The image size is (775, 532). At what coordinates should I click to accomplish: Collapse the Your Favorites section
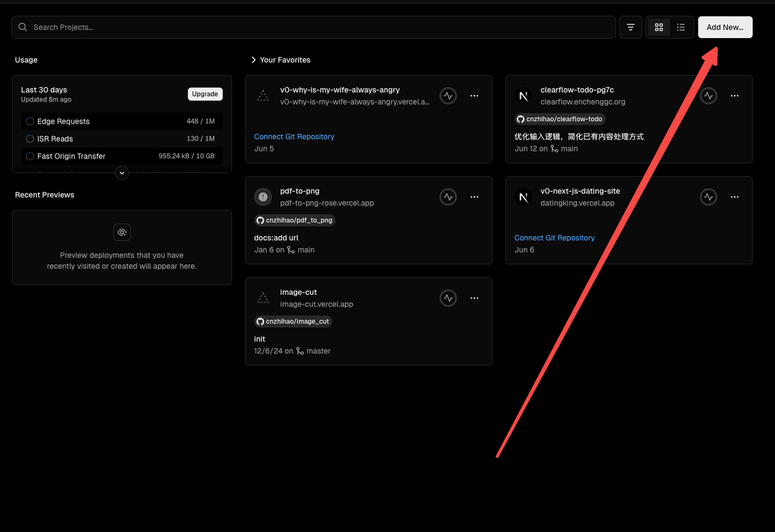point(254,60)
